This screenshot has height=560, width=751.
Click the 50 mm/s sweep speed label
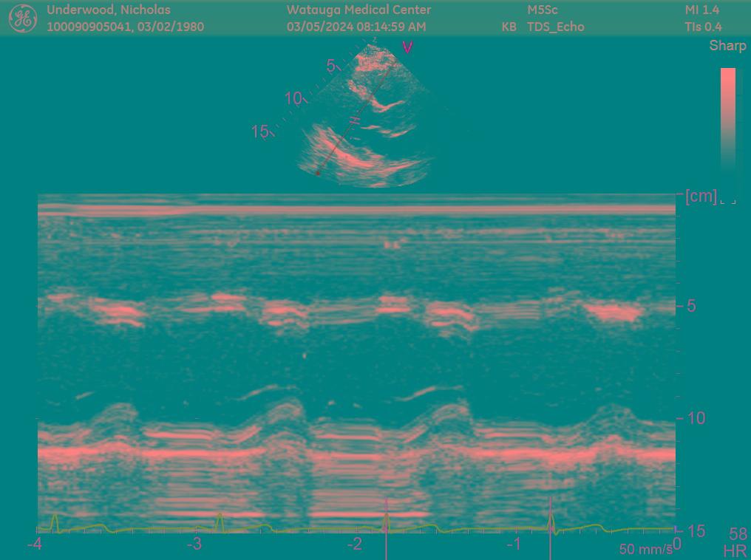[645, 549]
